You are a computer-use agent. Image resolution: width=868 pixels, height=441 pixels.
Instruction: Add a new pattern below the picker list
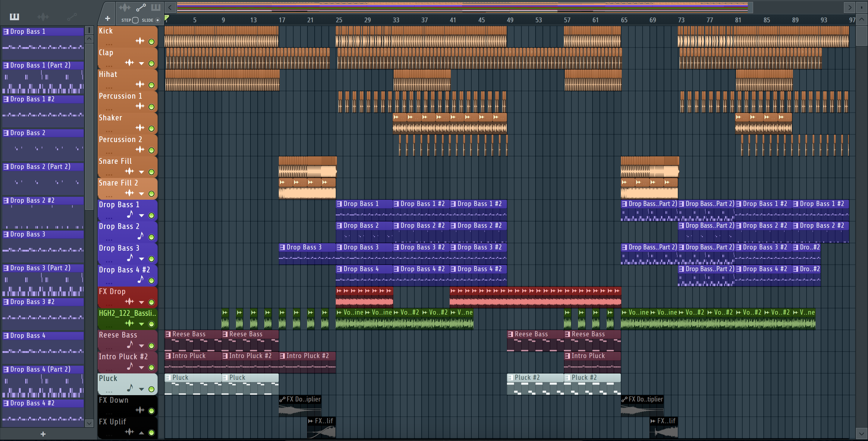[x=43, y=434]
